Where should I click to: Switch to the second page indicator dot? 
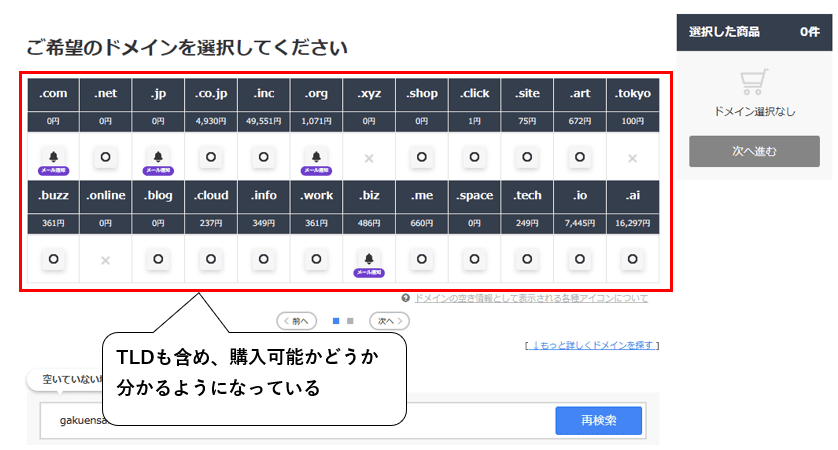(x=350, y=321)
